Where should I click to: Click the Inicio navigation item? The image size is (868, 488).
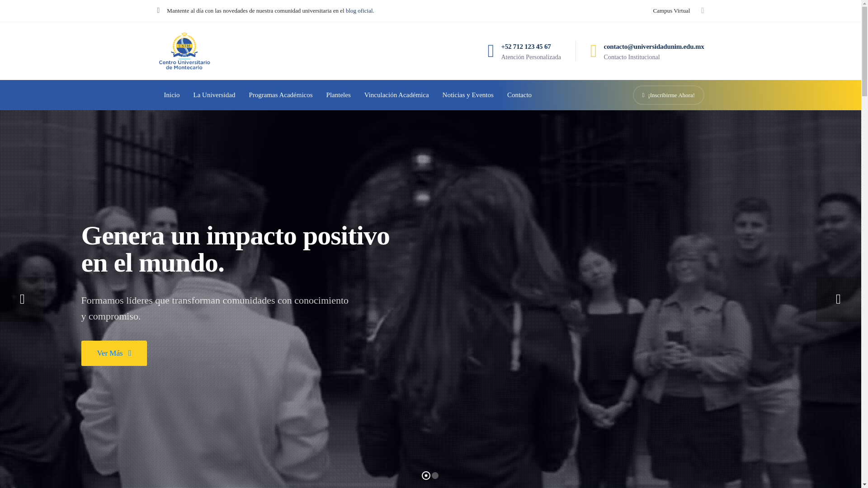pyautogui.click(x=171, y=95)
